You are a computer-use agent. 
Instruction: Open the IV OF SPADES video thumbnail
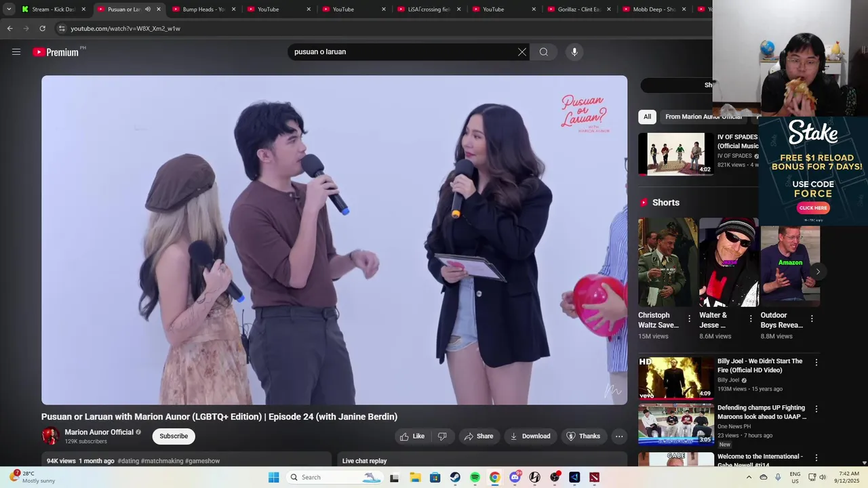click(x=675, y=153)
